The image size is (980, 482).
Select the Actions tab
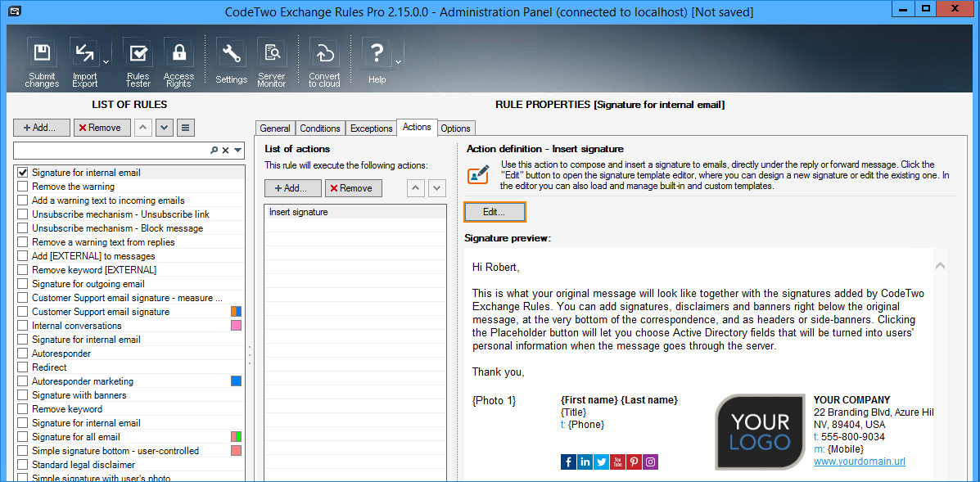[x=417, y=127]
